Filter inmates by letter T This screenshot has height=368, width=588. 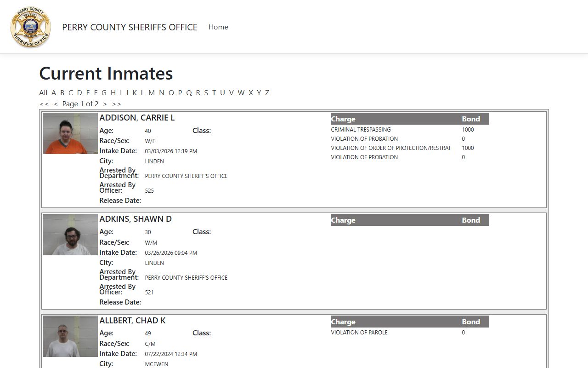tap(214, 92)
